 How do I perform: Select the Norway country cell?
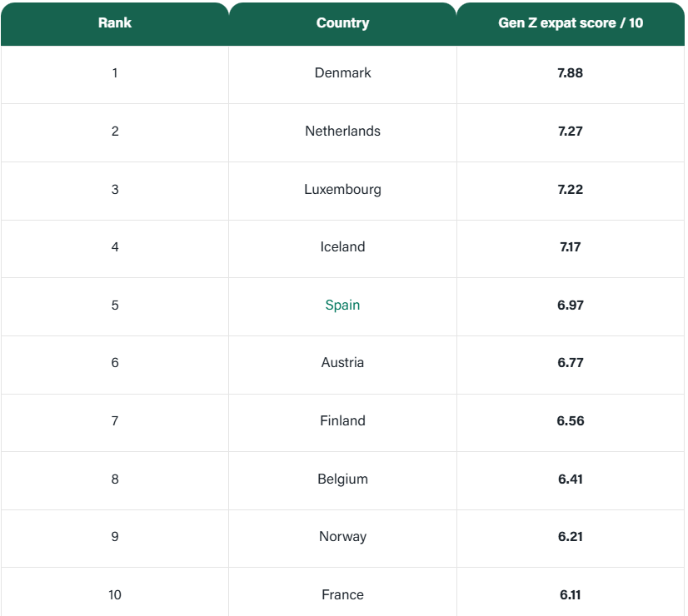coord(342,536)
